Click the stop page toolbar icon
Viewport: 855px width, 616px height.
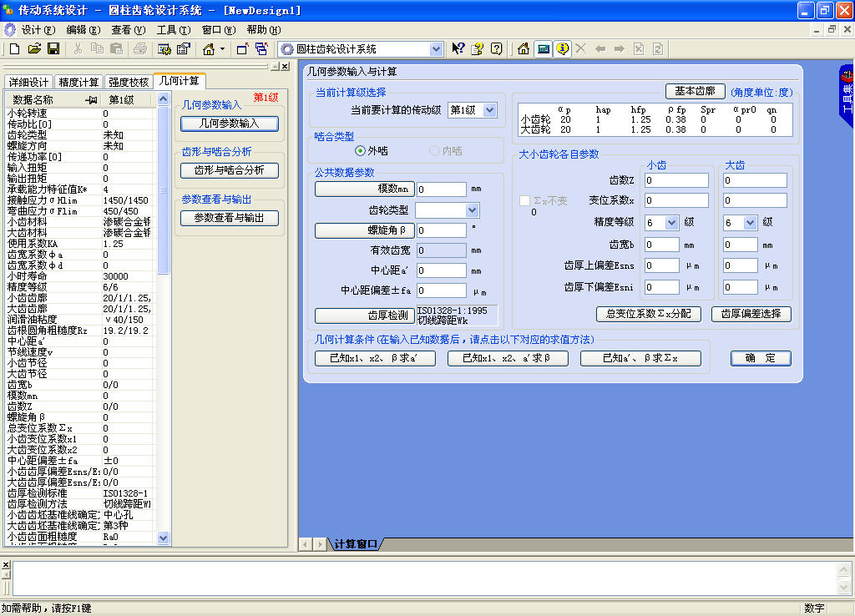click(639, 49)
